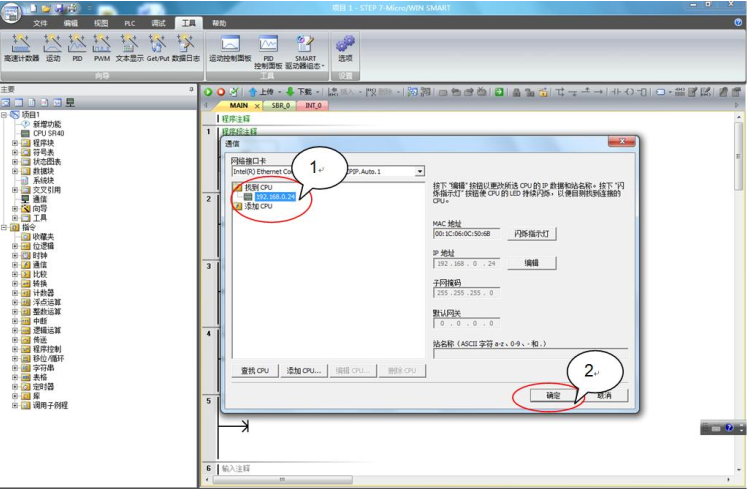The image size is (747, 489).
Task: Open the View (视图) ribbon tab
Action: click(x=101, y=23)
